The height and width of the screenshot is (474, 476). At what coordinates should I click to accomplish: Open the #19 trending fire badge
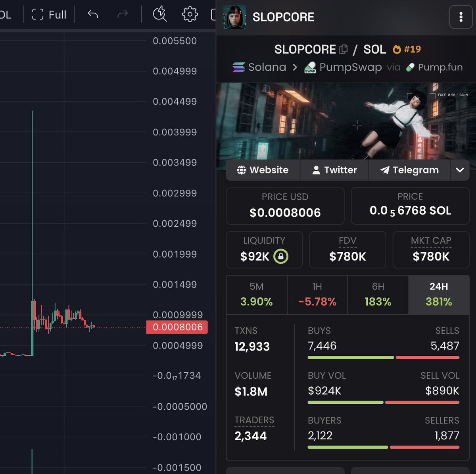pyautogui.click(x=407, y=49)
